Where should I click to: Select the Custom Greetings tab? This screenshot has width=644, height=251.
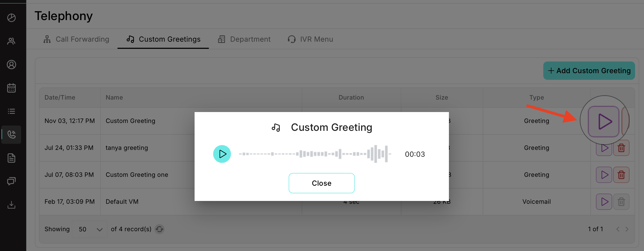coord(163,39)
